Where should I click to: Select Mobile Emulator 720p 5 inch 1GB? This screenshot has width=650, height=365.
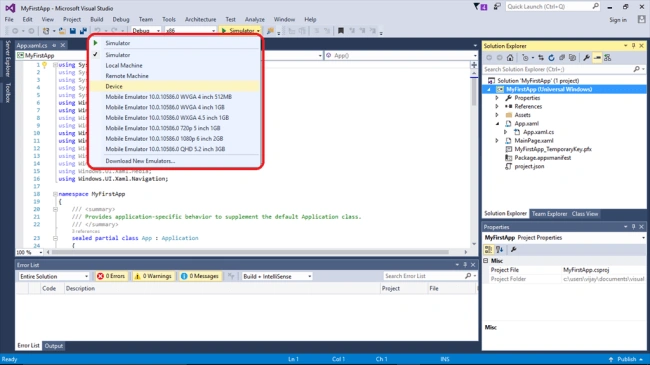[174, 128]
